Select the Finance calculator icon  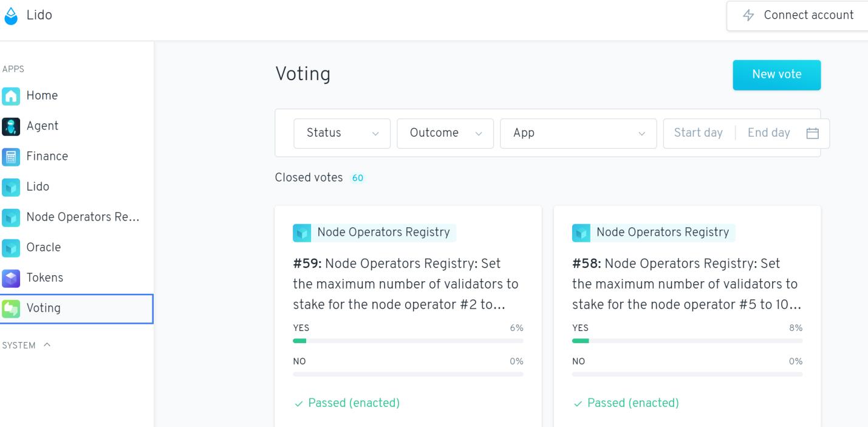[10, 157]
